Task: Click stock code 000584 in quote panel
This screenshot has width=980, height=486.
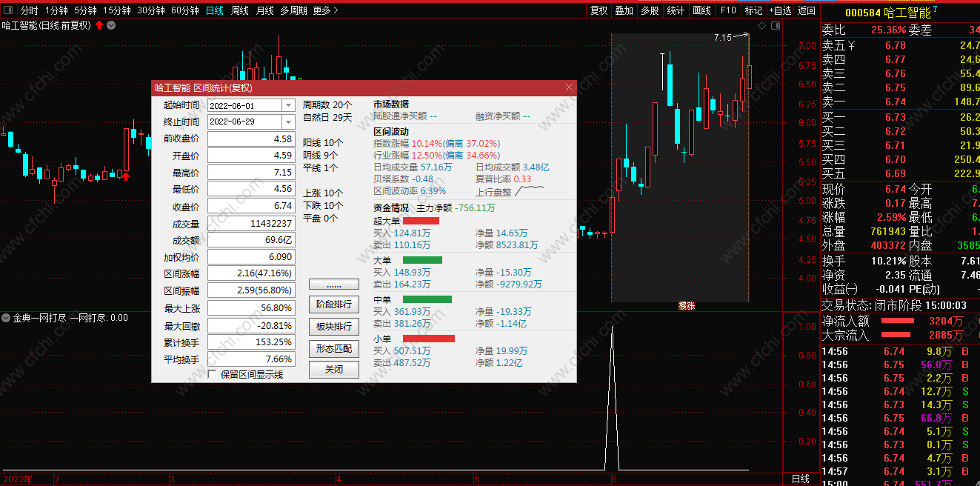Action: (863, 13)
